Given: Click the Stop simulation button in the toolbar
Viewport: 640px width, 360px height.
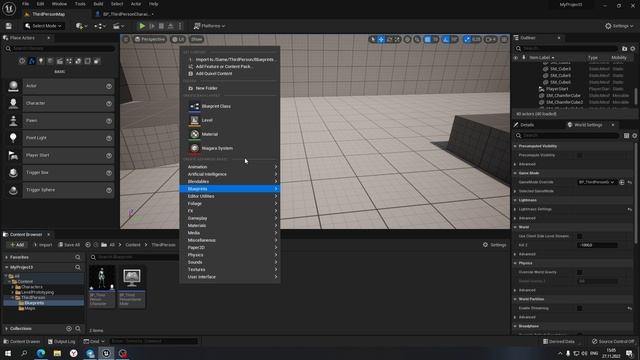Looking at the screenshot, I should pos(162,26).
